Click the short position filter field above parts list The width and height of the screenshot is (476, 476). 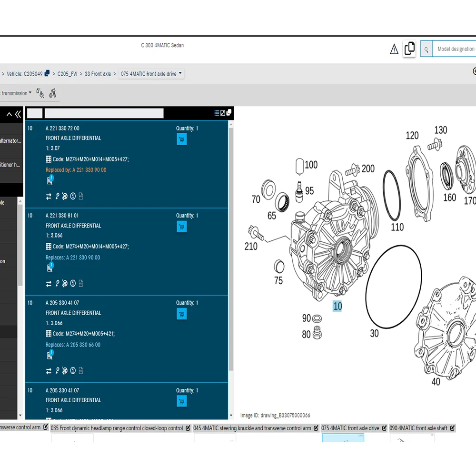coord(35,113)
